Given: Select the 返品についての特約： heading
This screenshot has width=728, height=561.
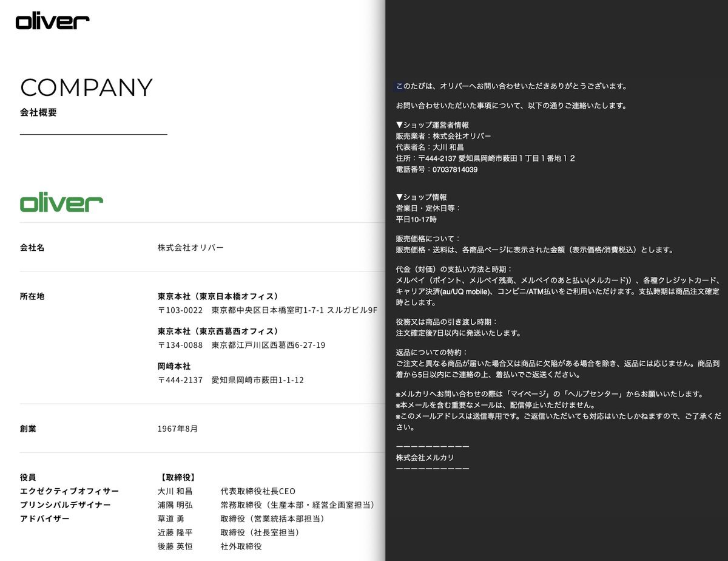Looking at the screenshot, I should coord(432,352).
